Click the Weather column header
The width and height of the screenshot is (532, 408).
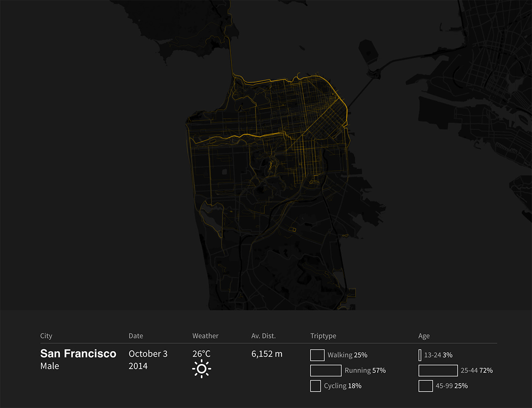tap(205, 336)
